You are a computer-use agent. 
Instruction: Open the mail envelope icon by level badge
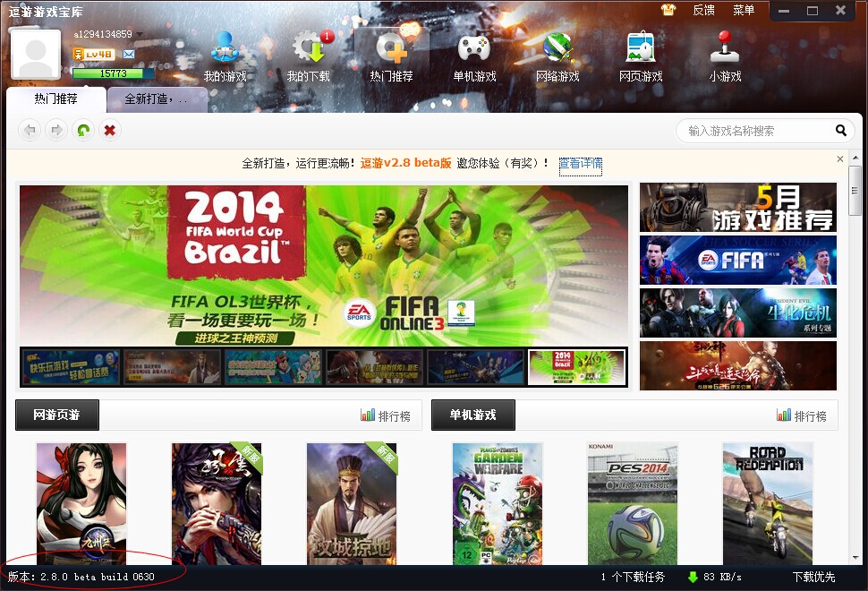click(129, 55)
